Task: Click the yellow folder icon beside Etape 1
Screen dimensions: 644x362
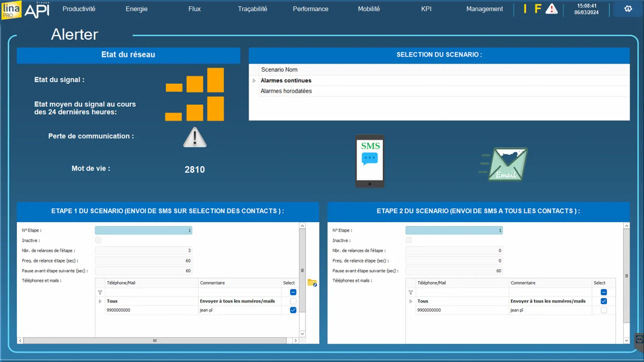Action: pos(312,283)
